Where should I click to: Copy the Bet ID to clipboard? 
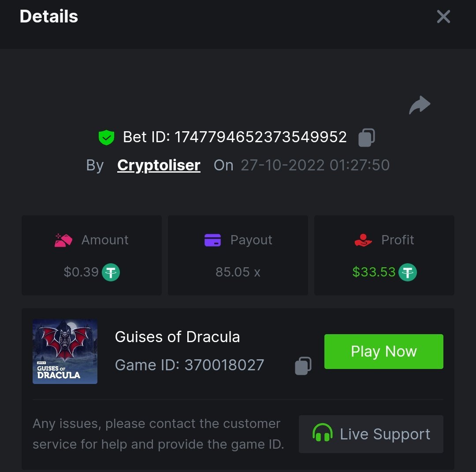[366, 137]
